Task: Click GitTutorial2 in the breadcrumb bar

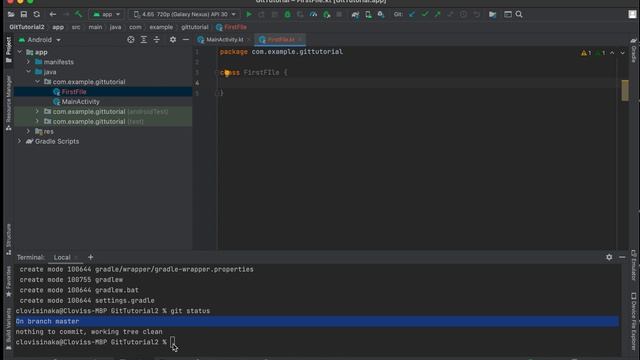Action: pos(27,27)
